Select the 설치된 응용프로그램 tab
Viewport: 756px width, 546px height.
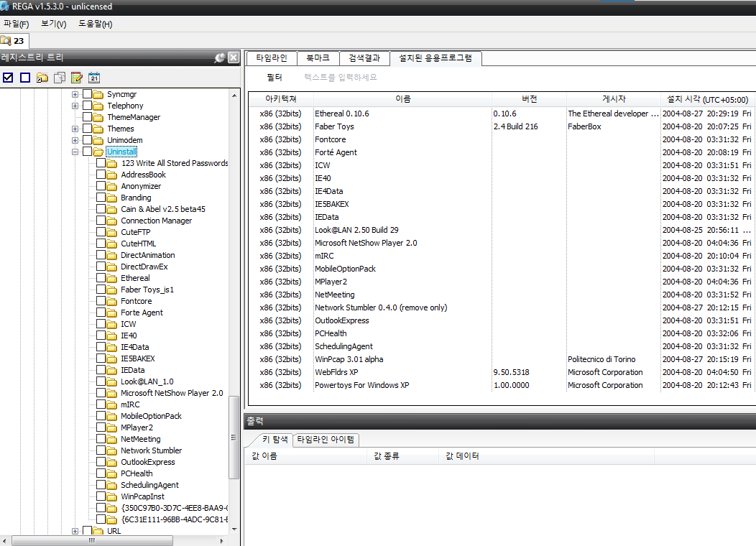tap(435, 58)
